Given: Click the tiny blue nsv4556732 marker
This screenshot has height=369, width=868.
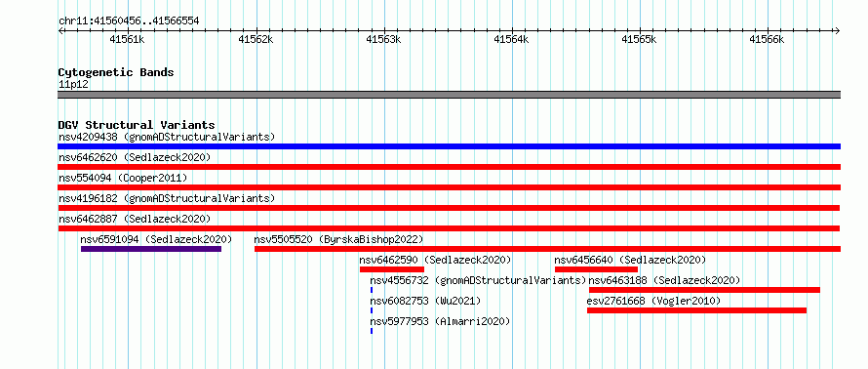Looking at the screenshot, I should pyautogui.click(x=372, y=290).
